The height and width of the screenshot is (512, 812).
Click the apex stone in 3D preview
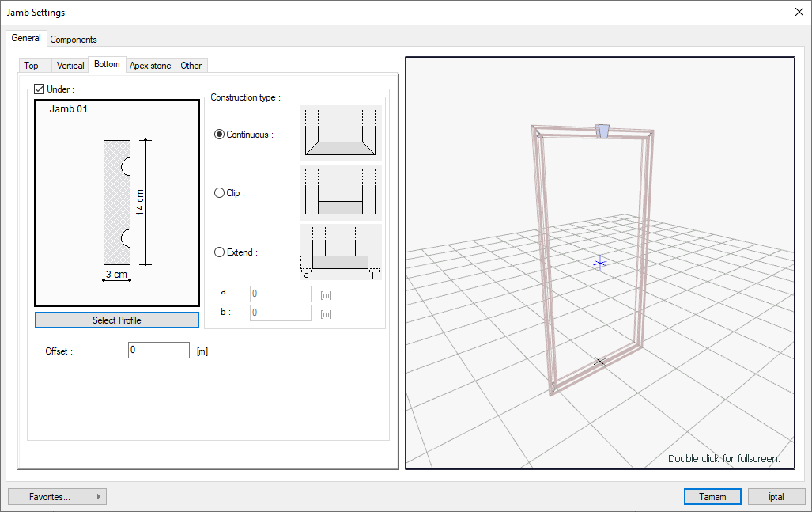point(602,130)
